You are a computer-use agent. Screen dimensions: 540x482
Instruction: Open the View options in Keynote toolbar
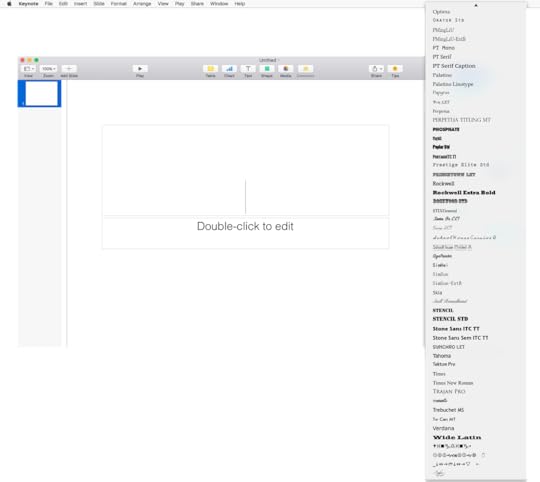coord(28,69)
